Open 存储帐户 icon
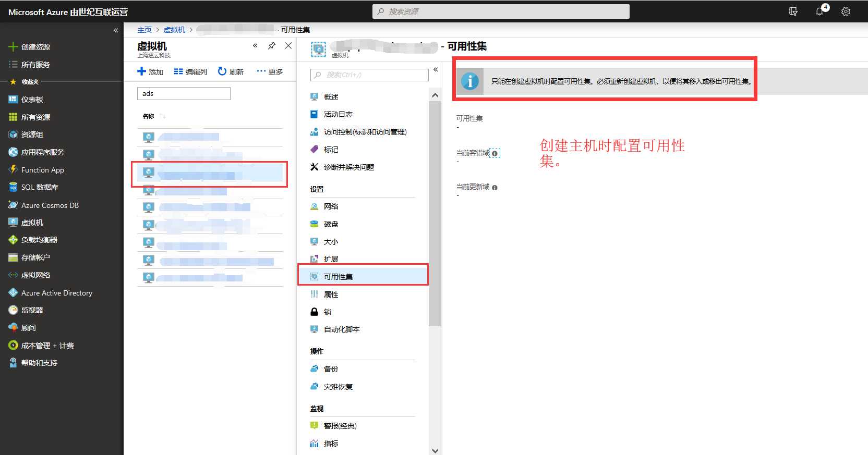Image resolution: width=868 pixels, height=455 pixels. click(13, 257)
